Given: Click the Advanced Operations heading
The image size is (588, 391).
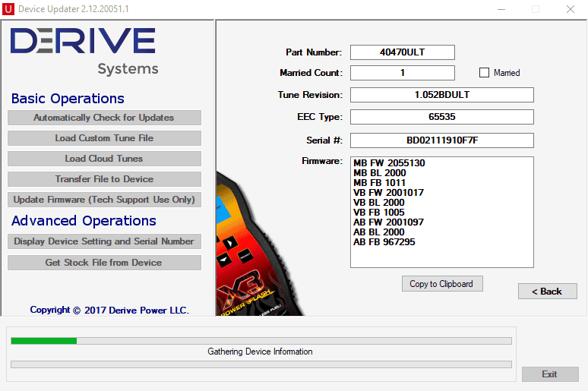Looking at the screenshot, I should click(x=84, y=221).
